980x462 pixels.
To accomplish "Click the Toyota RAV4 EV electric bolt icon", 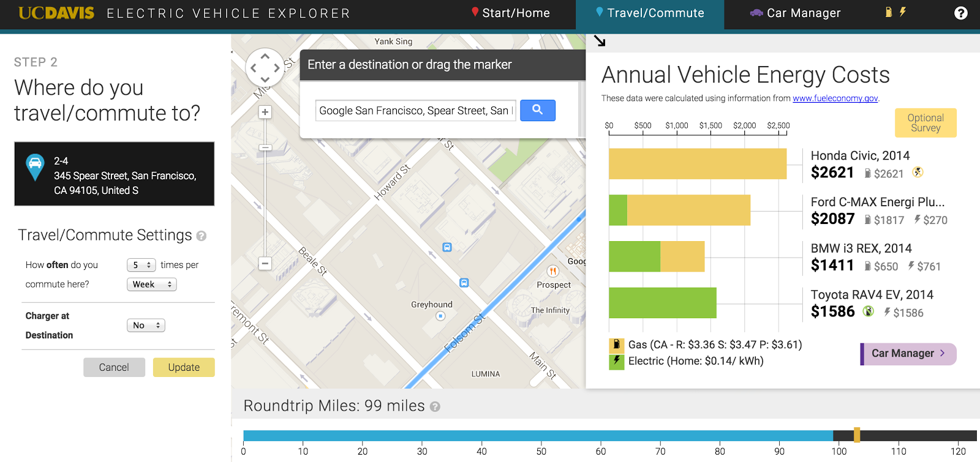I will click(887, 312).
